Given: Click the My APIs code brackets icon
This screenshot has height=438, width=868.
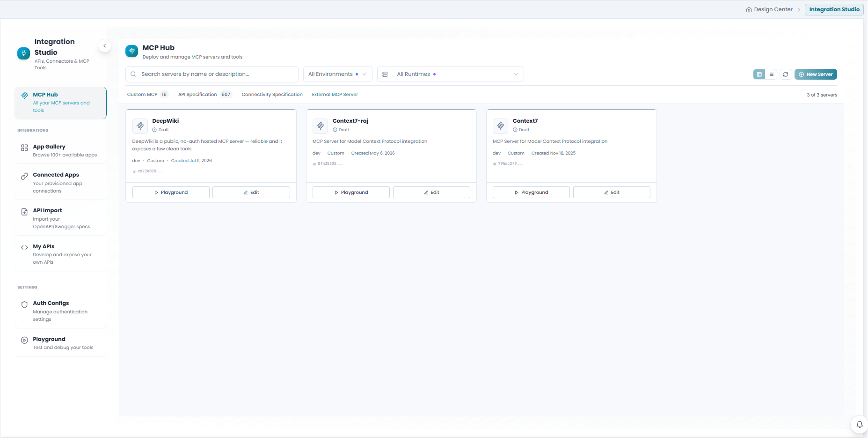Looking at the screenshot, I should (x=24, y=247).
